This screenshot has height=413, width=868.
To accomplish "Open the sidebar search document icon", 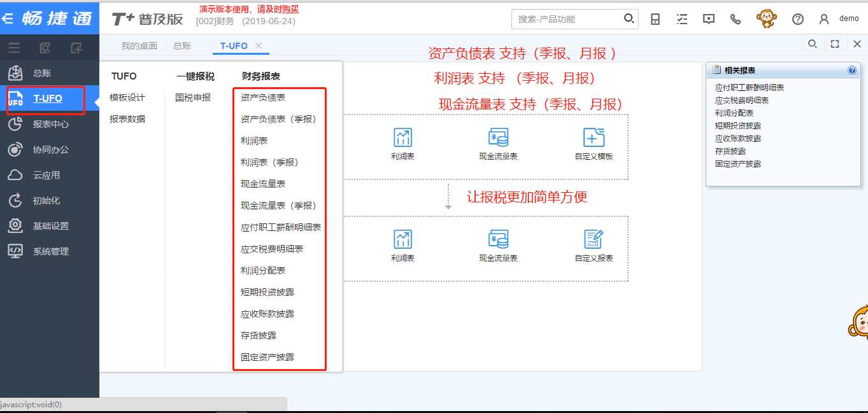I will pos(45,48).
